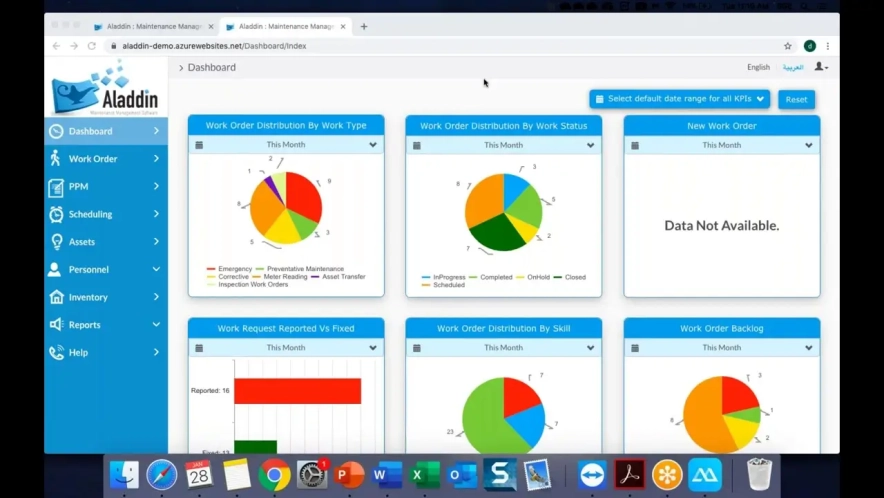Expand the Reports sidebar menu
884x498 pixels.
tap(105, 325)
